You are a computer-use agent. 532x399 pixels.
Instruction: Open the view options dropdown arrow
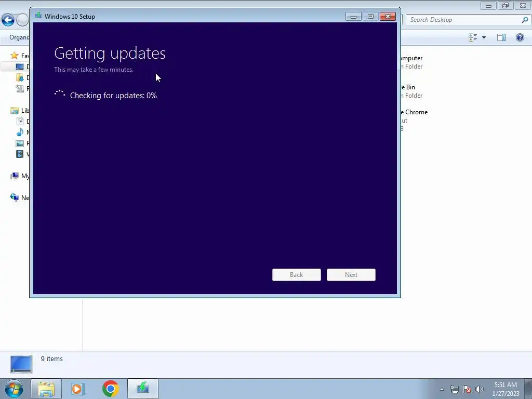484,37
